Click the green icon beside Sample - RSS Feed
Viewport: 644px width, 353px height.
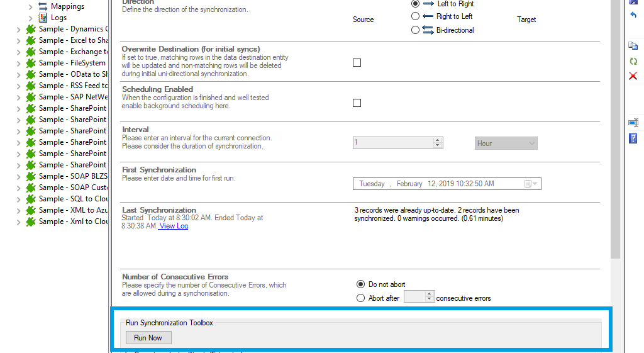pos(31,86)
